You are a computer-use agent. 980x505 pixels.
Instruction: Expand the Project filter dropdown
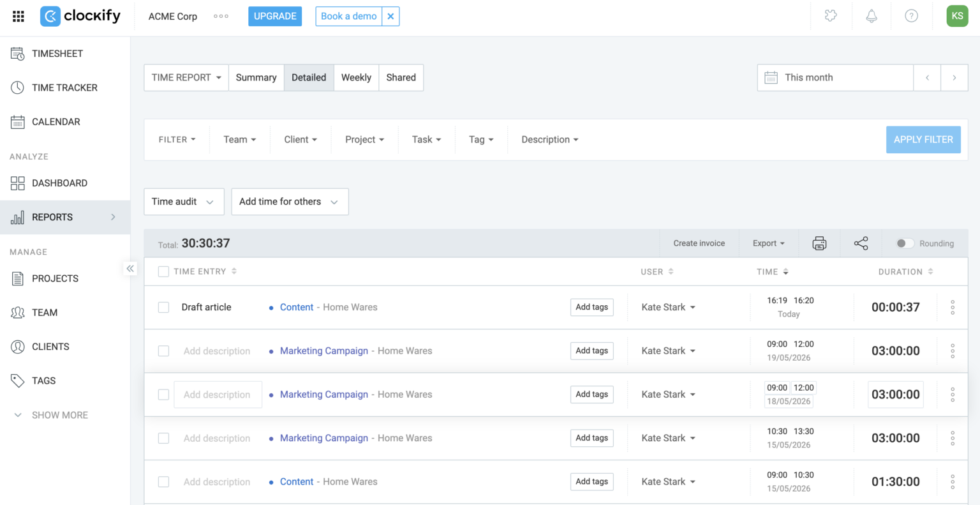pyautogui.click(x=365, y=140)
